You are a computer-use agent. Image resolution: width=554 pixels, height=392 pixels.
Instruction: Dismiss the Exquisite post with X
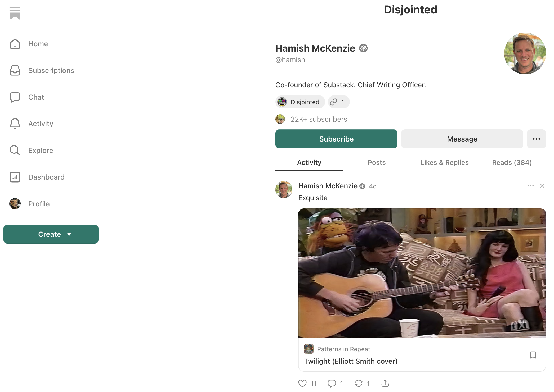(x=542, y=186)
